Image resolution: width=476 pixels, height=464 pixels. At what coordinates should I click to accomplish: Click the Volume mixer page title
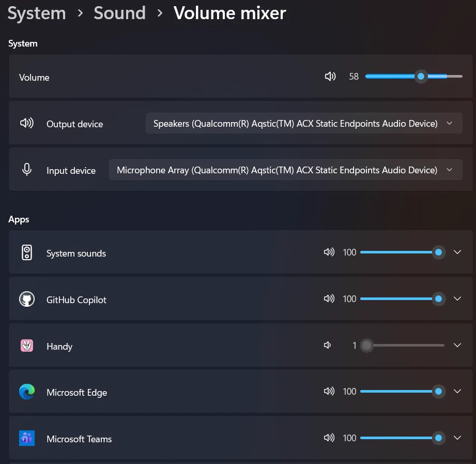[229, 13]
